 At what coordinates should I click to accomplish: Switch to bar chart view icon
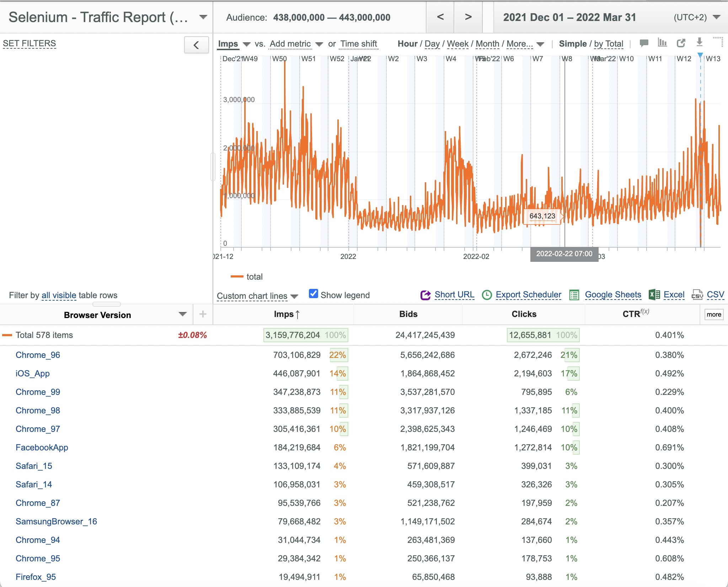662,43
